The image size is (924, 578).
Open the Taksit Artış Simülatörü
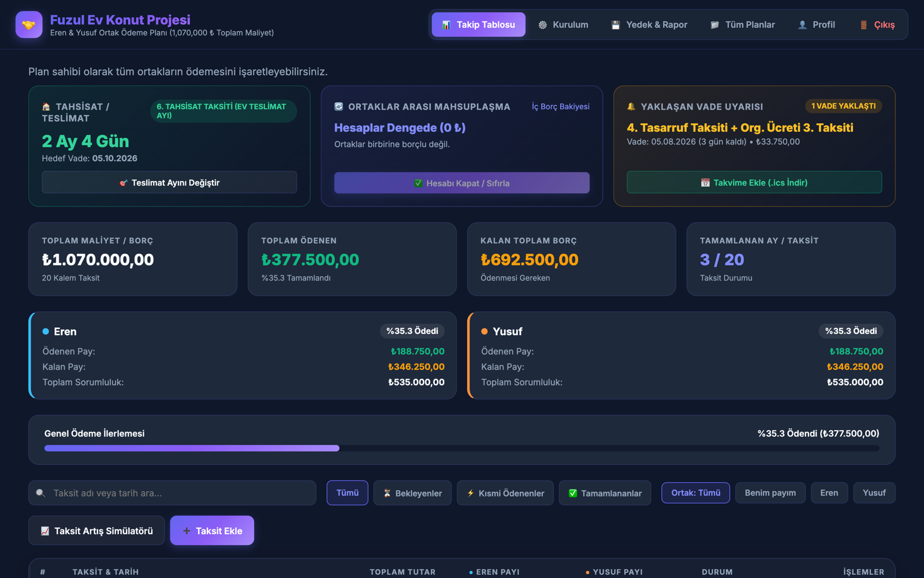96,531
